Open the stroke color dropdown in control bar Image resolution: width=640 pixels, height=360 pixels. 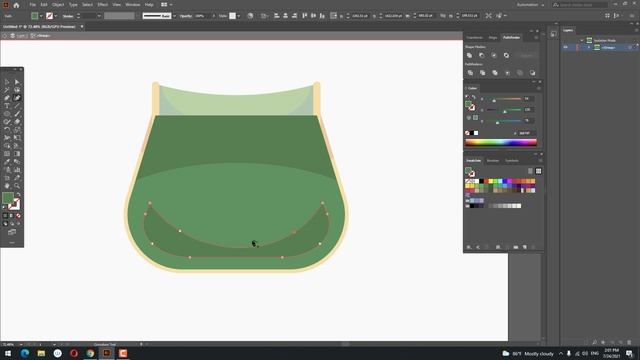(56, 16)
